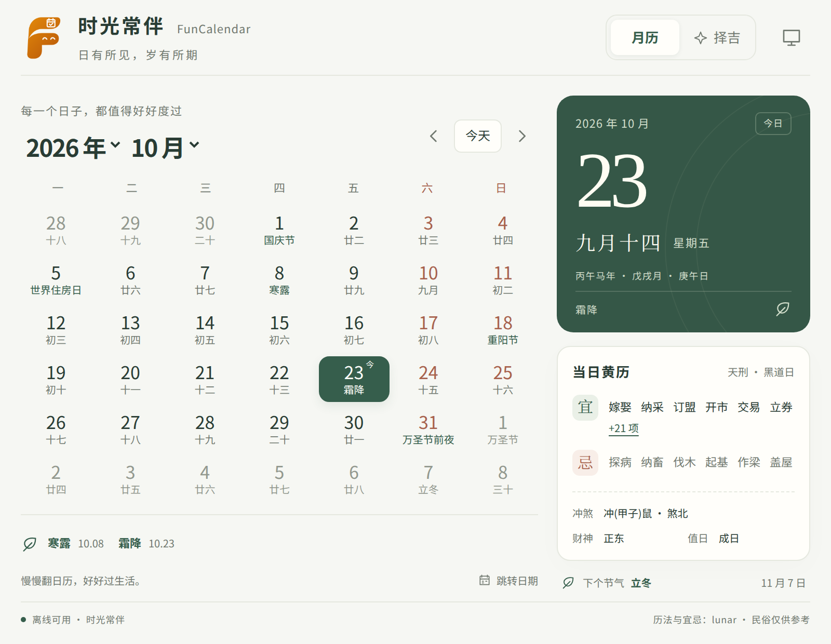
Task: Select October 8 寒露
Action: tap(279, 279)
